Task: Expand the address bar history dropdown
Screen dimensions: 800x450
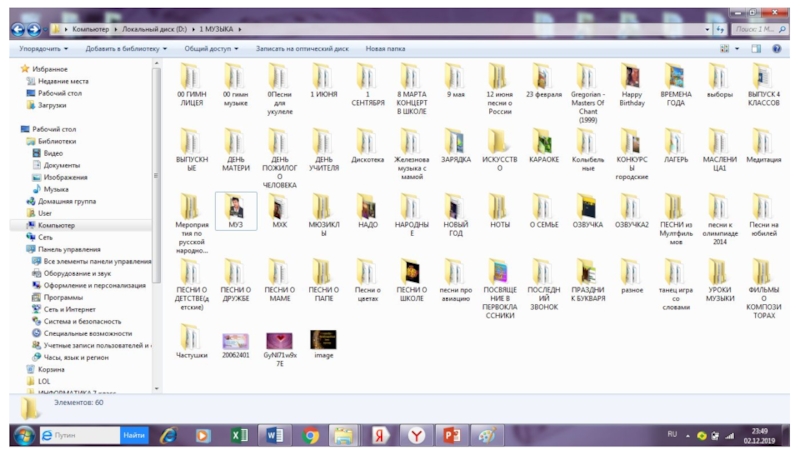Action: pos(707,30)
